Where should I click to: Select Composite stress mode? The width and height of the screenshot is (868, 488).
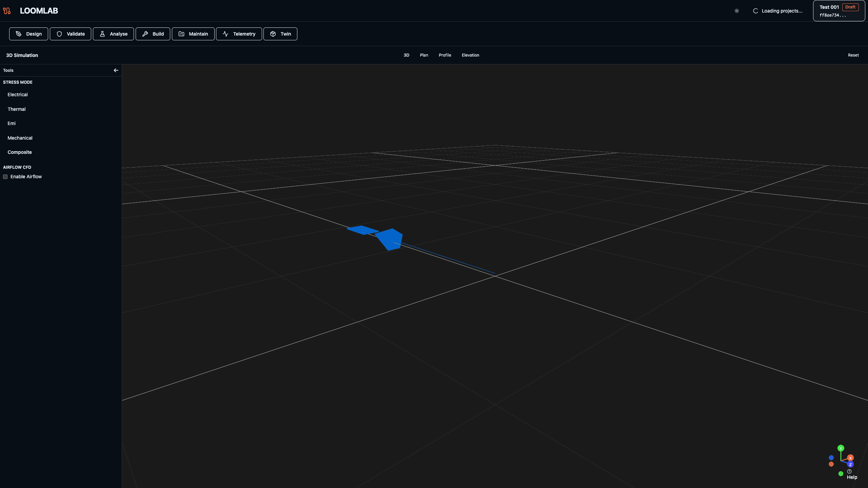point(19,152)
